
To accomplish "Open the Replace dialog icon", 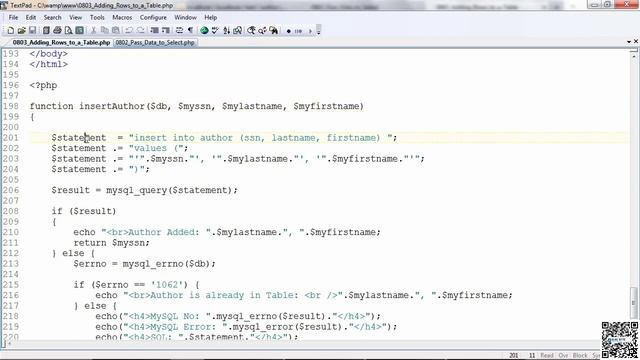I will coord(262,31).
